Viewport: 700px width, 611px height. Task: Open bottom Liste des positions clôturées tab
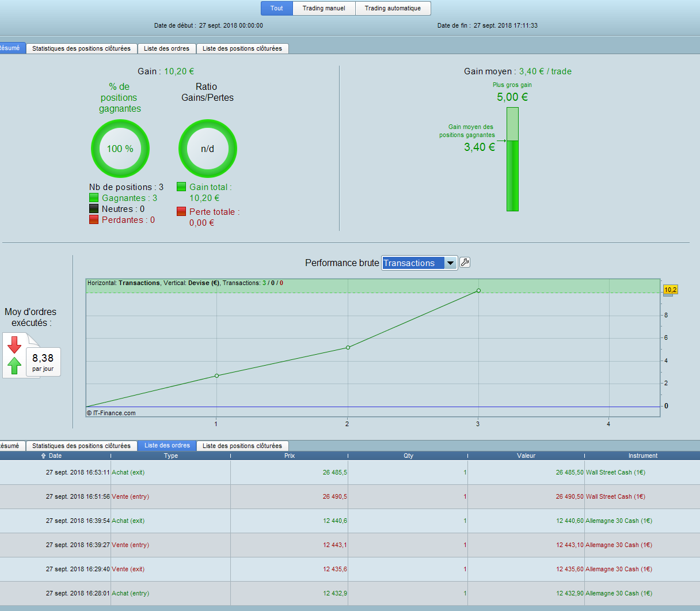[x=242, y=446]
